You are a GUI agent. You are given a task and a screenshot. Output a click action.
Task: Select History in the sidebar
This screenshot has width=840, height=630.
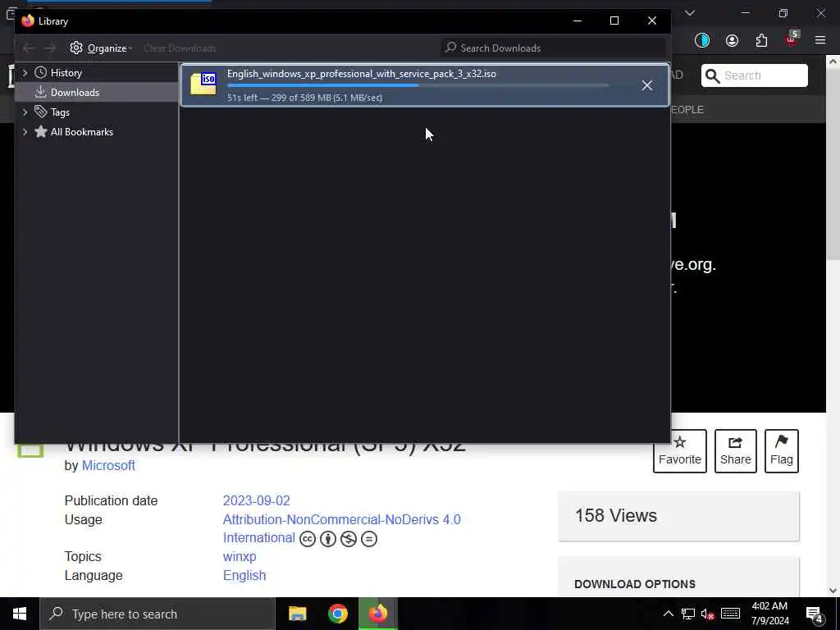coord(66,72)
